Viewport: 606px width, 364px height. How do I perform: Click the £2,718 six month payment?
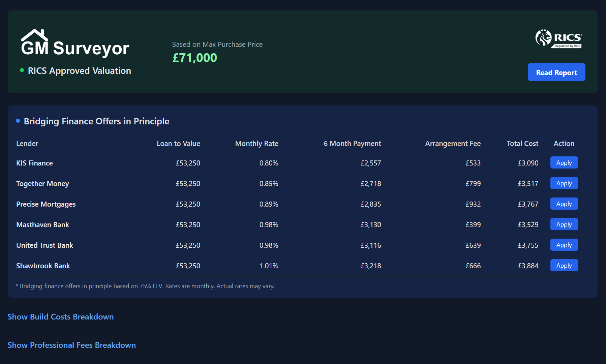[x=371, y=184]
